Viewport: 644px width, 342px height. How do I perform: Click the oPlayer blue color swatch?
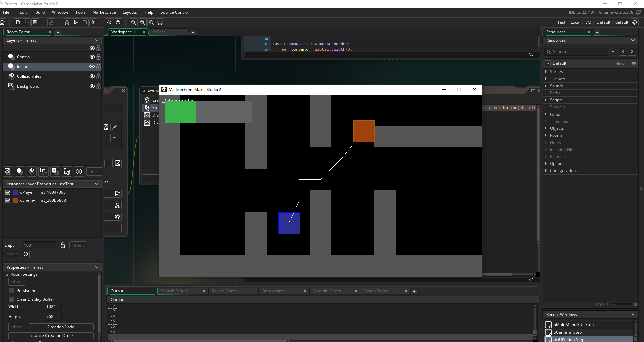point(16,192)
